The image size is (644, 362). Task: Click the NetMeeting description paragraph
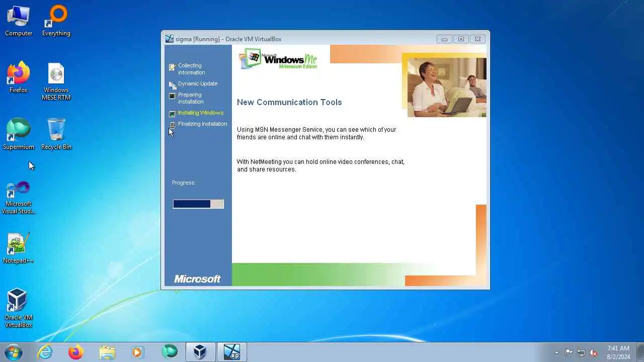pyautogui.click(x=320, y=165)
